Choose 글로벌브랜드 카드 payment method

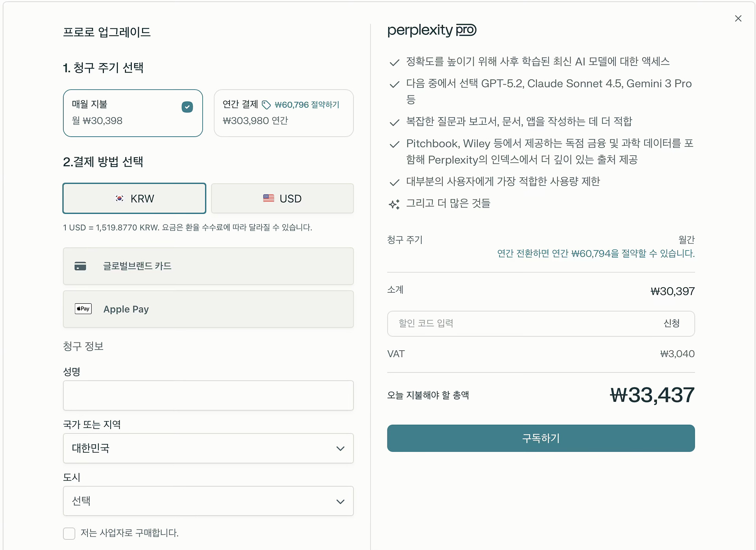[208, 266]
